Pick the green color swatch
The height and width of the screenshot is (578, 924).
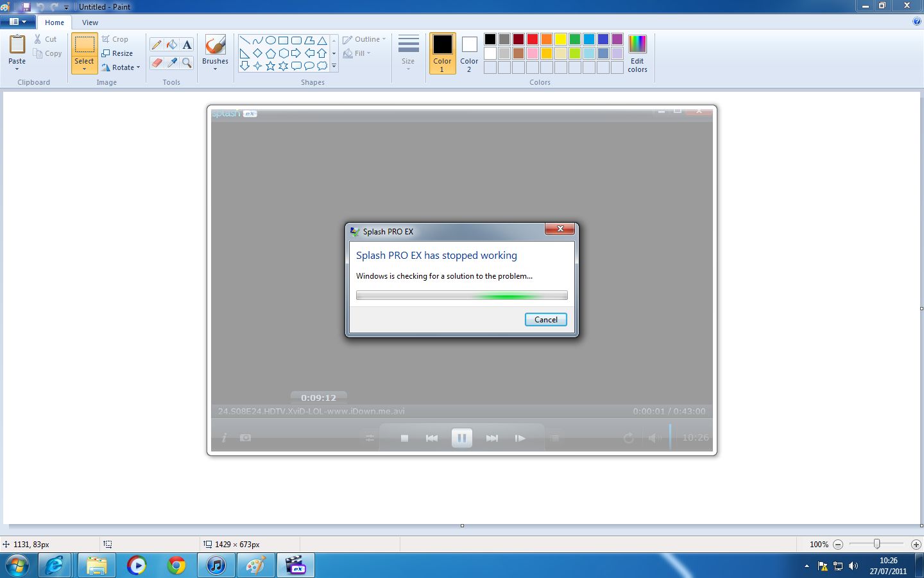(x=575, y=39)
